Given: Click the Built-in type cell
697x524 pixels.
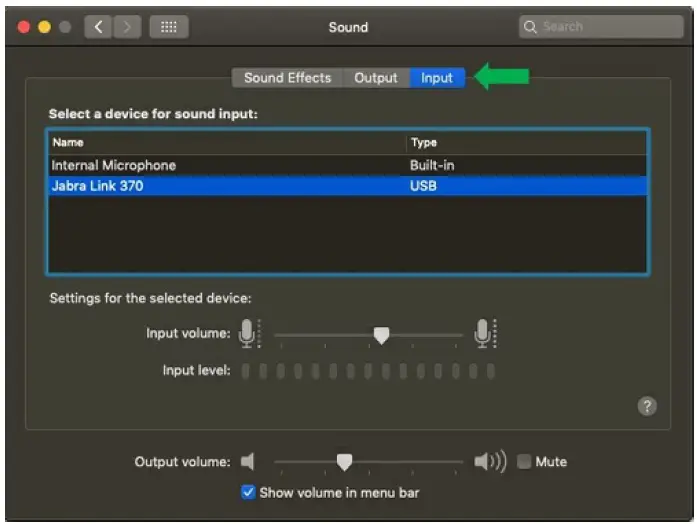Looking at the screenshot, I should (x=432, y=165).
